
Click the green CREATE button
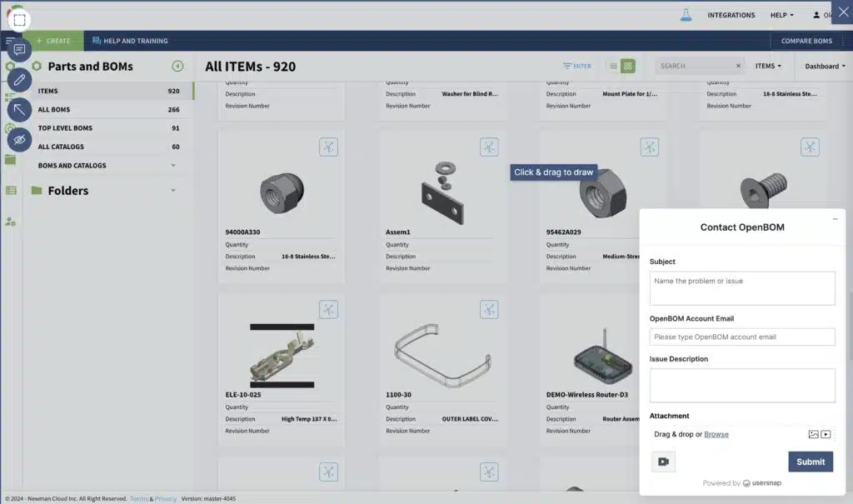coord(53,41)
